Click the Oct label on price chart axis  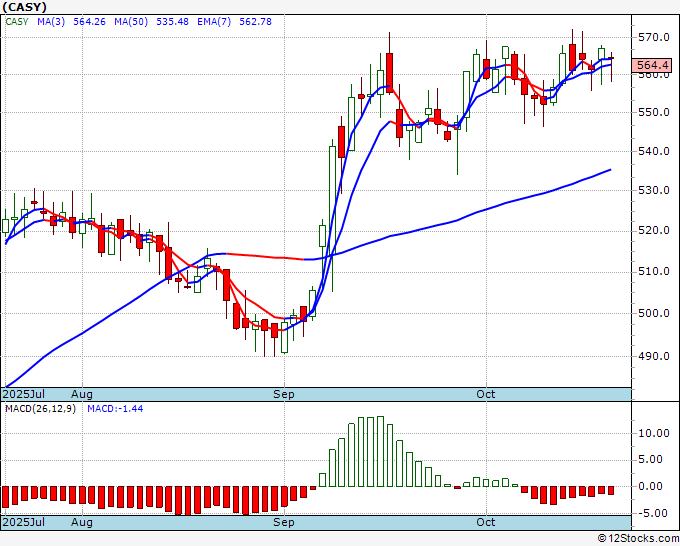pos(486,394)
